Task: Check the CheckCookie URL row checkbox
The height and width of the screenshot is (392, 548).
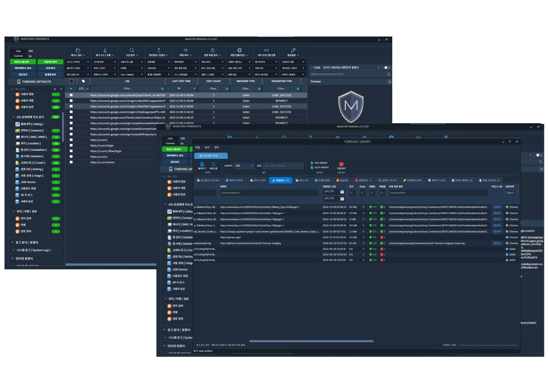Action: click(71, 118)
